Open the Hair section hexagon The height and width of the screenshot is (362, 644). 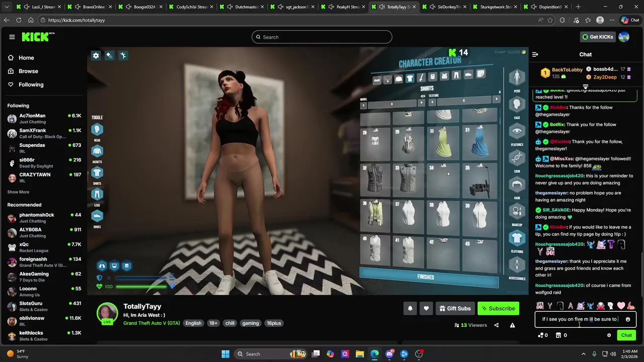coord(517,185)
